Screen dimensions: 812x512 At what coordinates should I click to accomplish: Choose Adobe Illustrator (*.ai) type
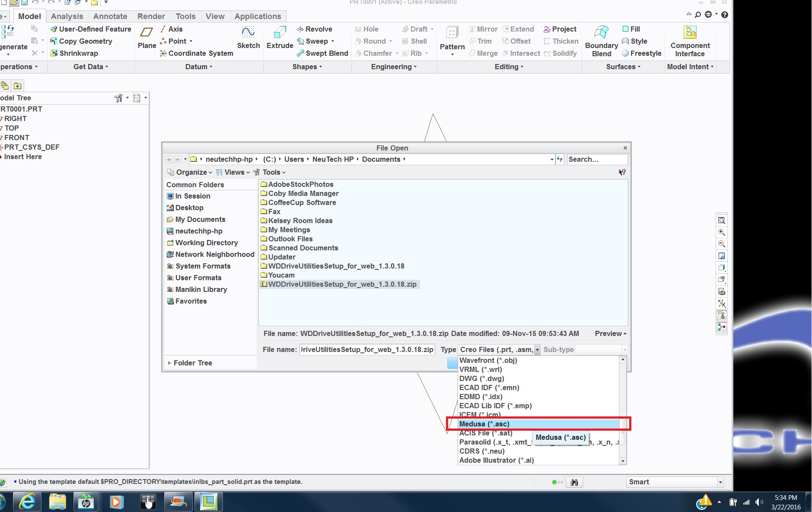click(x=538, y=460)
